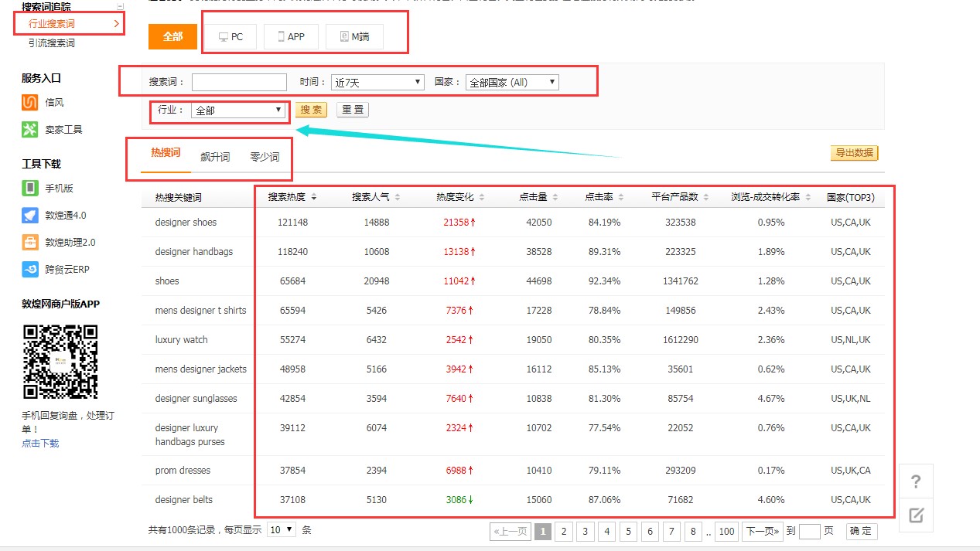Sort by 搜索热度 column arrow

tap(314, 198)
